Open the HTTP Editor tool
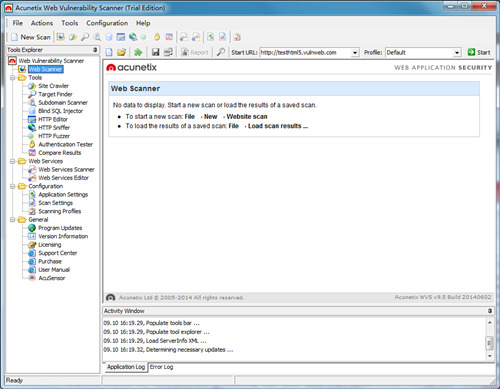Image resolution: width=500 pixels, height=389 pixels. click(53, 119)
